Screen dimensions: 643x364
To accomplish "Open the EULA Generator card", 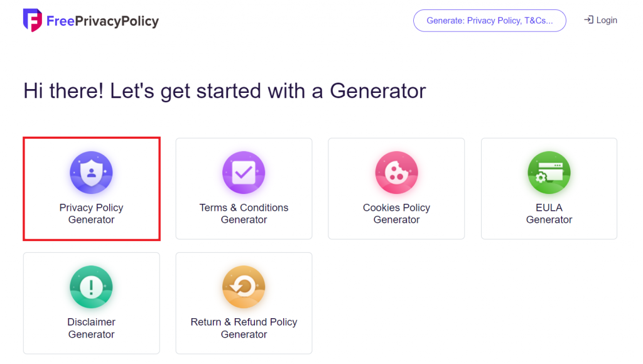I will click(x=548, y=188).
